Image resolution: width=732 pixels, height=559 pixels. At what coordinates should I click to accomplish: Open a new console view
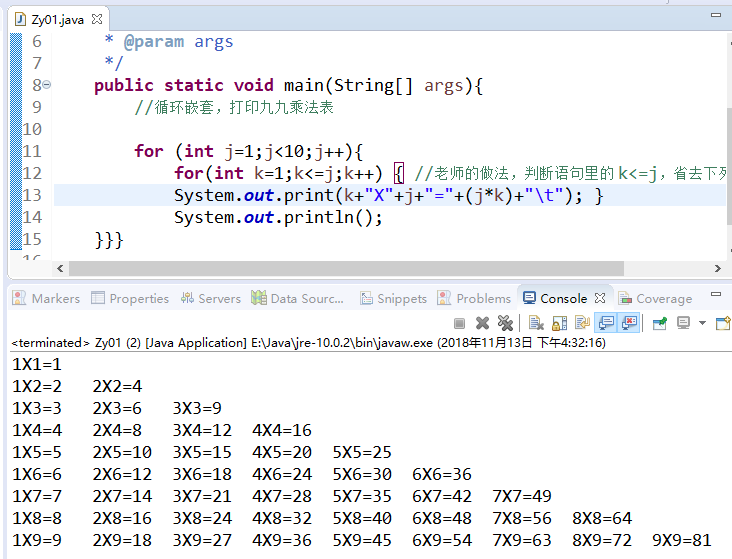(723, 323)
